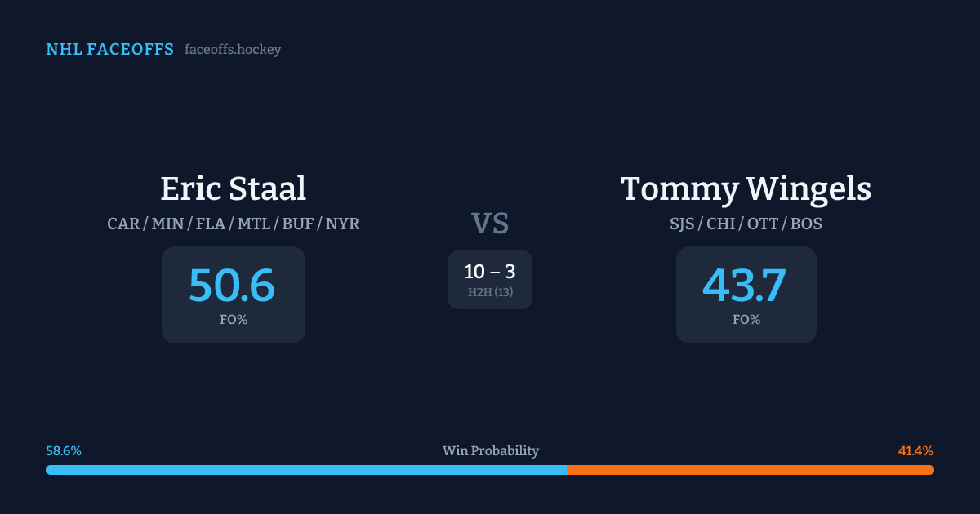The height and width of the screenshot is (514, 980).
Task: Click the 50.6 FO% stat card
Action: 233,295
